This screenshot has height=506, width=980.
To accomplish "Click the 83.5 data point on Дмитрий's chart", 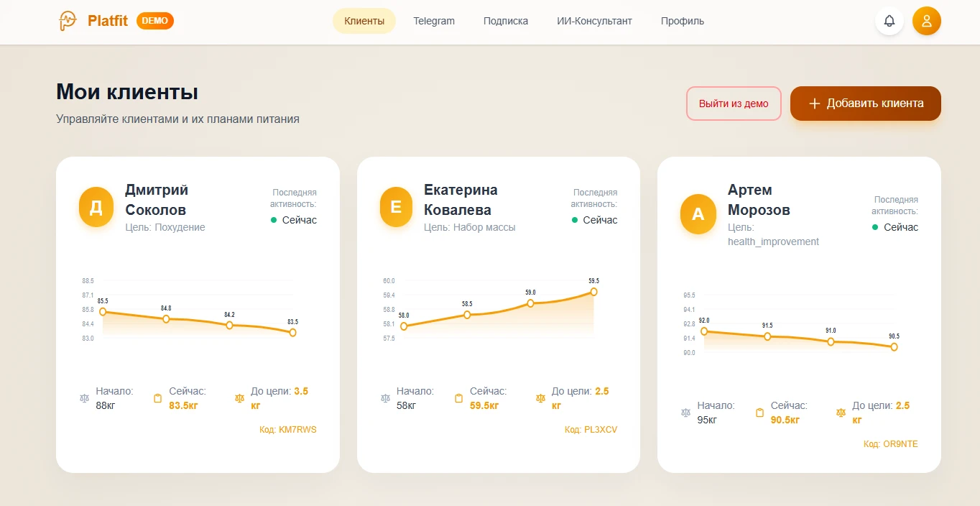I will 292,332.
